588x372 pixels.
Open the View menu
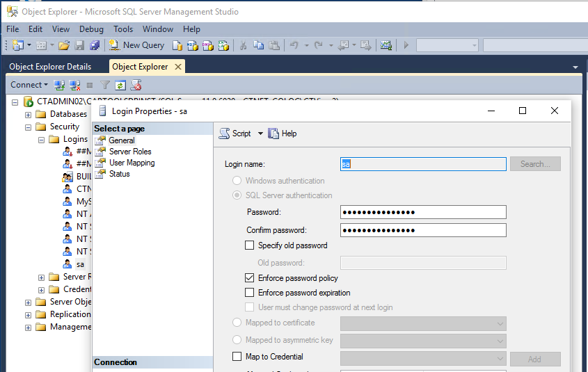click(61, 29)
